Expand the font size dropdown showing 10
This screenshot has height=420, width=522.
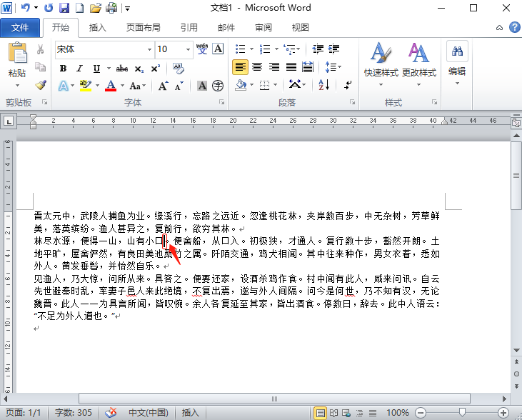[189, 49]
